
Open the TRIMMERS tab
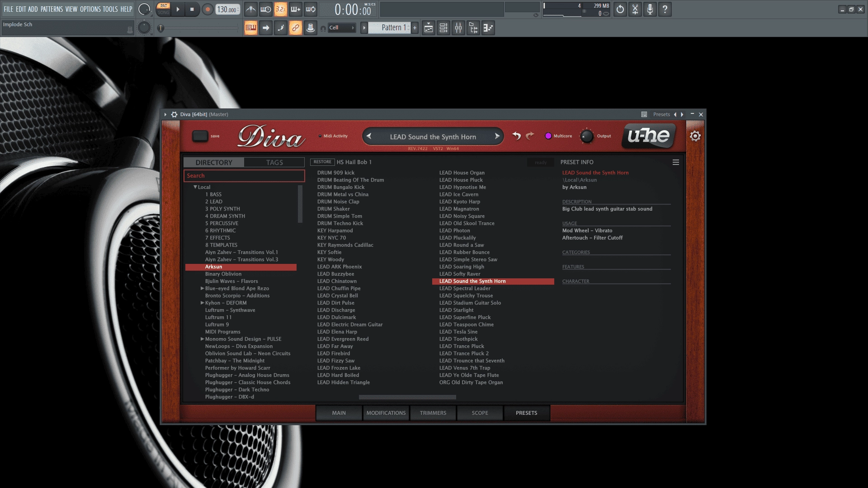[x=433, y=413]
